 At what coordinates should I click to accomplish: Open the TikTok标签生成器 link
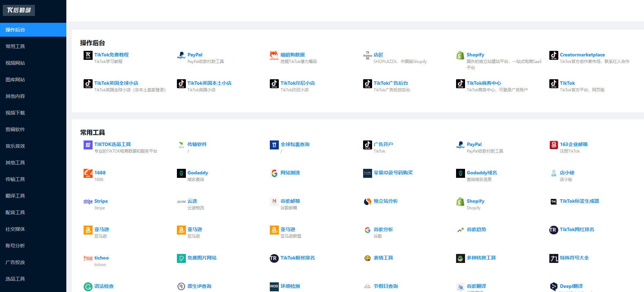tap(579, 201)
